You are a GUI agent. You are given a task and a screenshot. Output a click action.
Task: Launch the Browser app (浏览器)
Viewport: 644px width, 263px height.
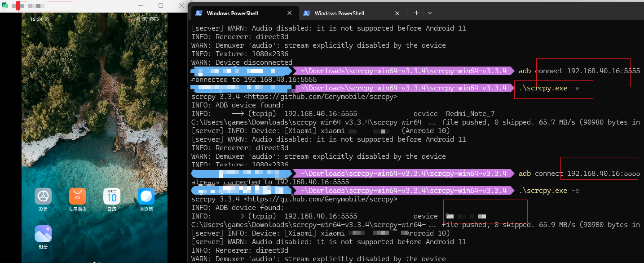coord(146,196)
